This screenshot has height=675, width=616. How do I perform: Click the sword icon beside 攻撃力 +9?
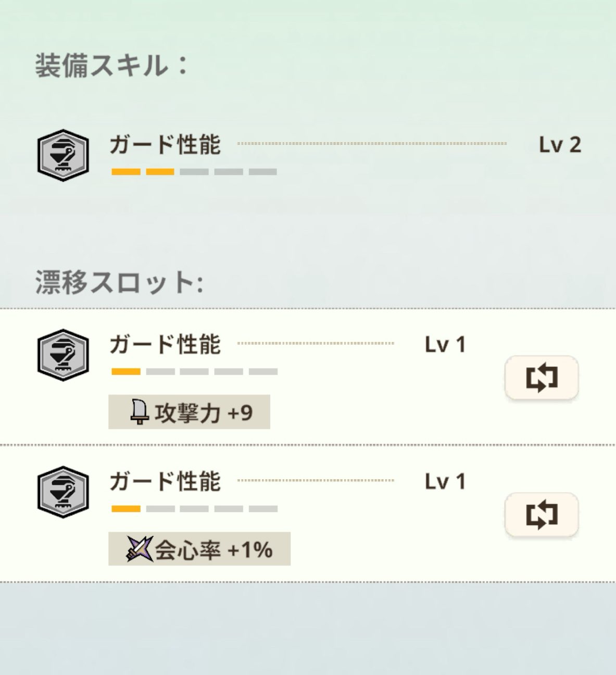140,412
